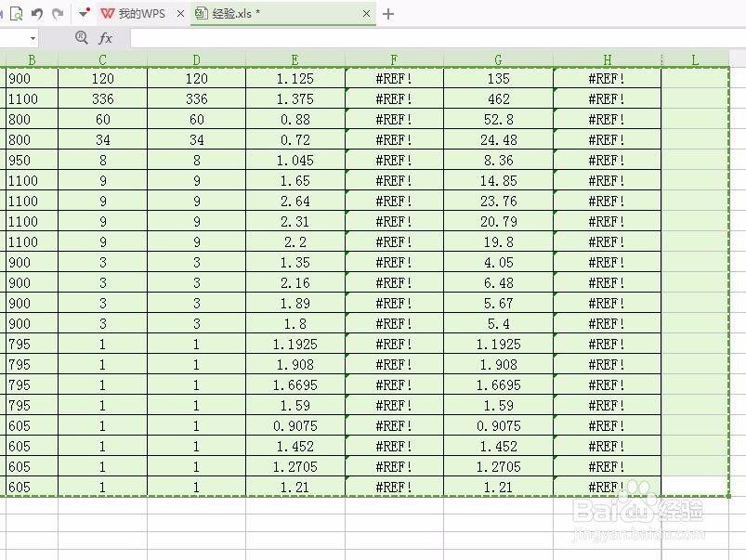Viewport: 746px width, 560px height.
Task: Click column E cell with value 2.31
Action: [295, 222]
